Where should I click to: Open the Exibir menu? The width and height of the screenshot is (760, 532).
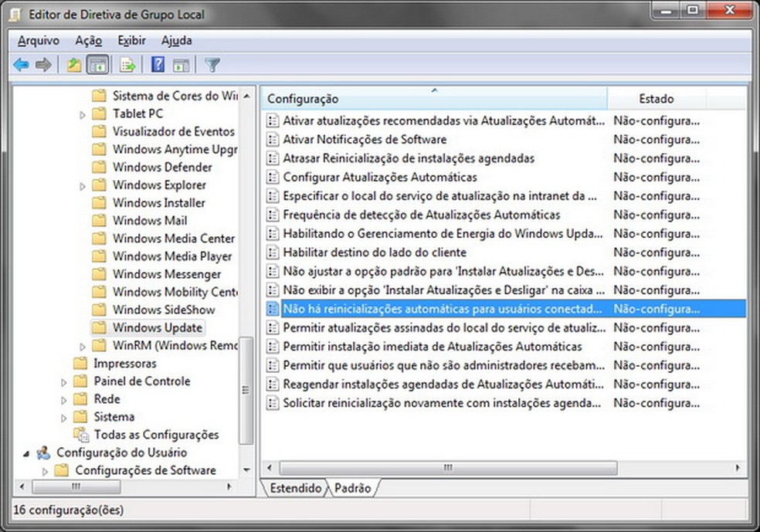tap(131, 40)
